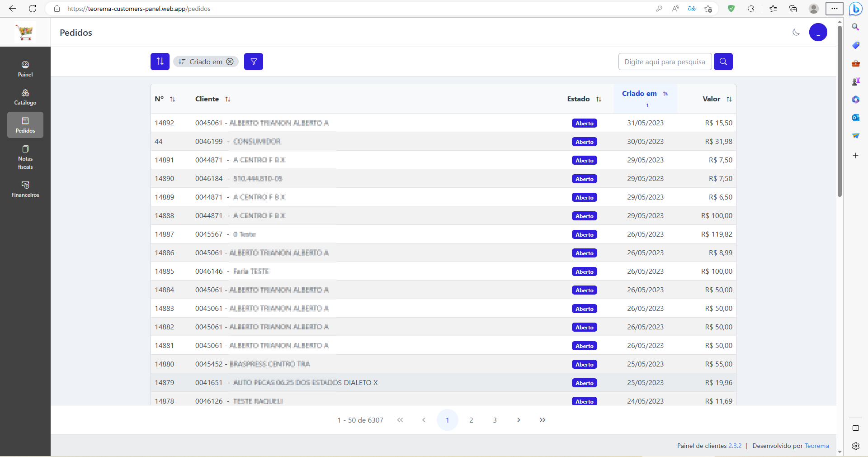Open the Catálogo sidebar section
The height and width of the screenshot is (457, 868).
tap(25, 97)
